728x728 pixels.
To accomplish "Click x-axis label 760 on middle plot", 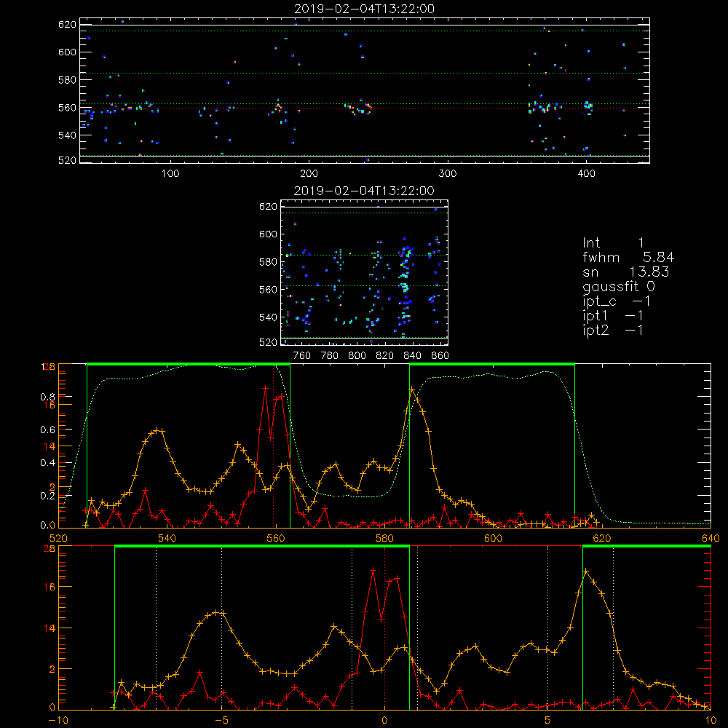I will [302, 356].
